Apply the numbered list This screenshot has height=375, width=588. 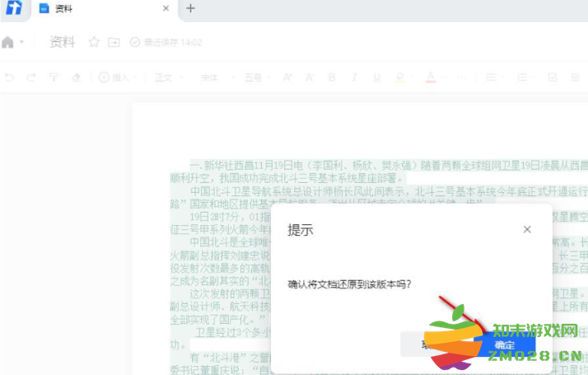(522, 77)
